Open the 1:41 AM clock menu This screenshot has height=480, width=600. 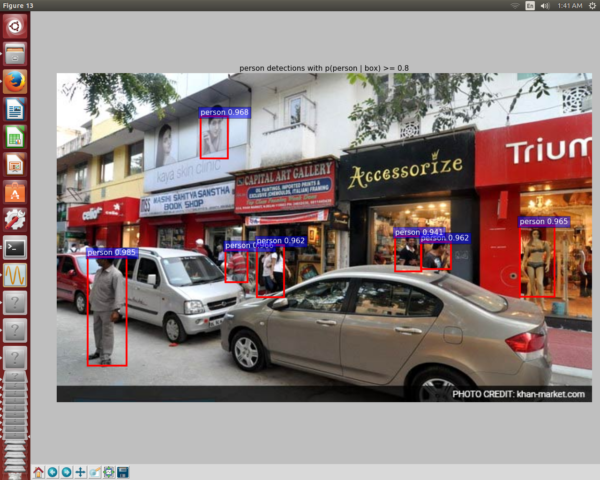click(568, 6)
